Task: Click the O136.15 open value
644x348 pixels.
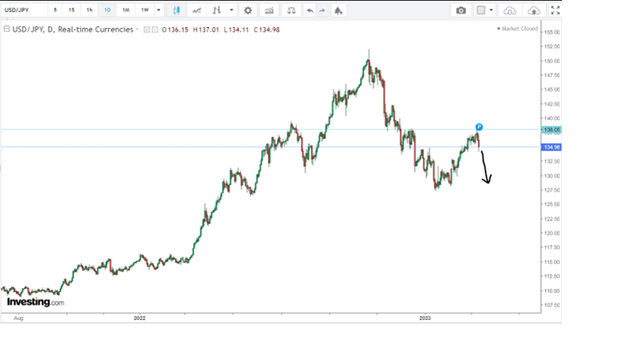Action: (x=175, y=30)
